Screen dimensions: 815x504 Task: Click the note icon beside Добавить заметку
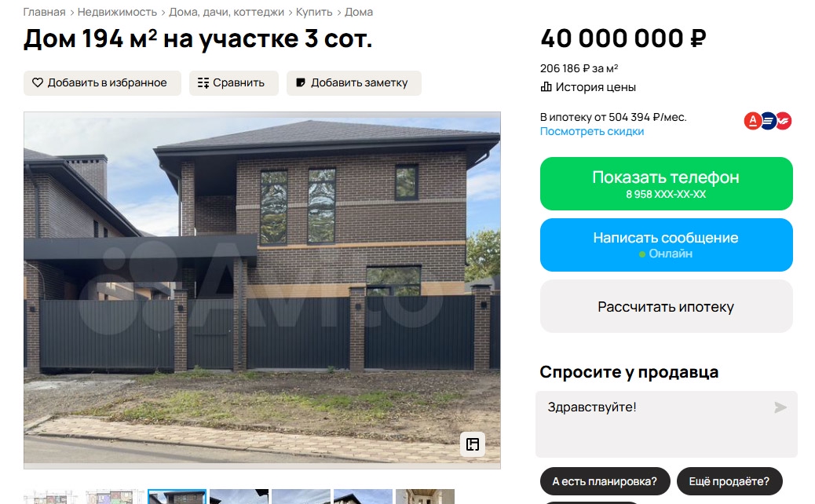point(301,82)
